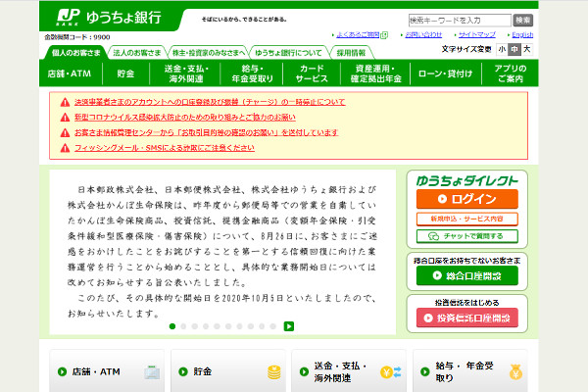Set font size to medium (中)
The height and width of the screenshot is (392, 588).
click(x=514, y=48)
